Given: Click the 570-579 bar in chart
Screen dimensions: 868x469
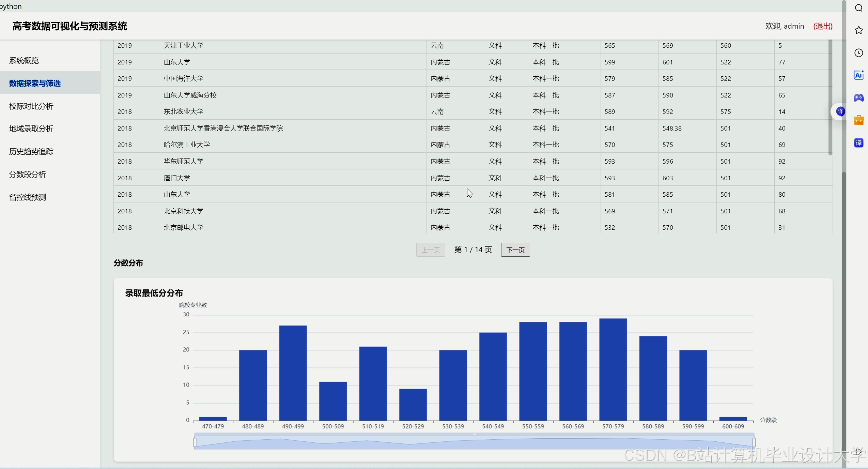Looking at the screenshot, I should [x=613, y=369].
